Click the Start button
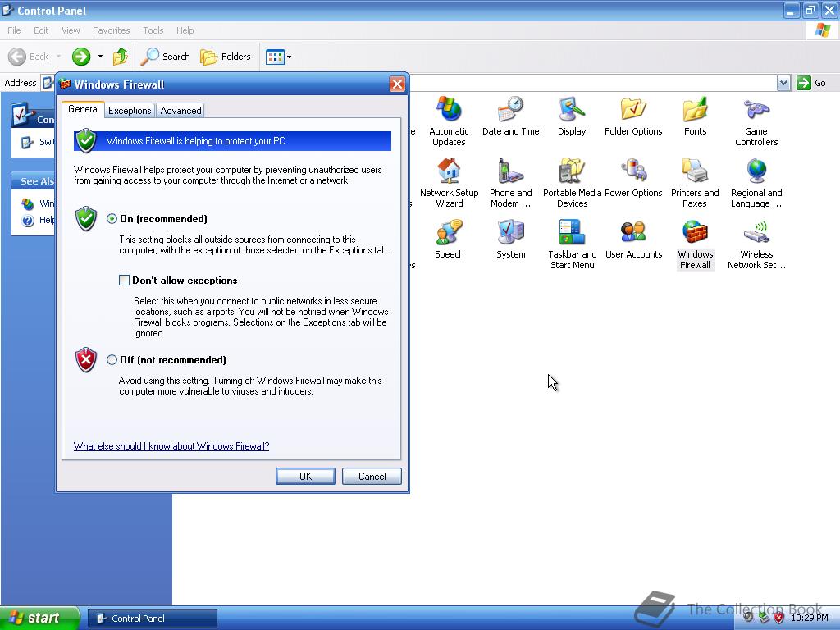 (39, 618)
